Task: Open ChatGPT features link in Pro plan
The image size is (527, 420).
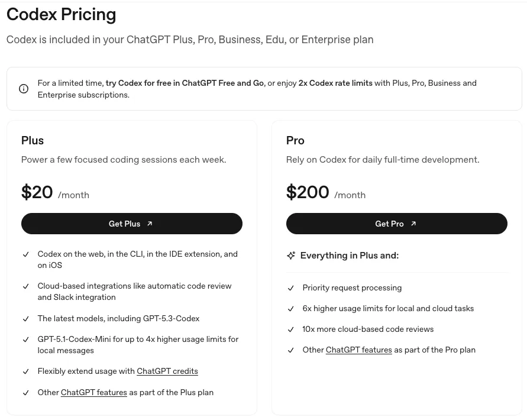Action: tap(358, 350)
